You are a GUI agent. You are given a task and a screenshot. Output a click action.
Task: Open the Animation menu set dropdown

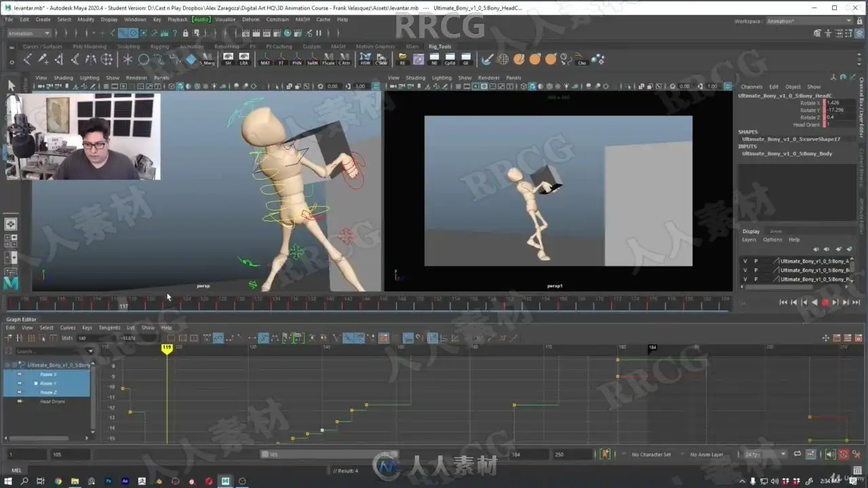coord(28,33)
